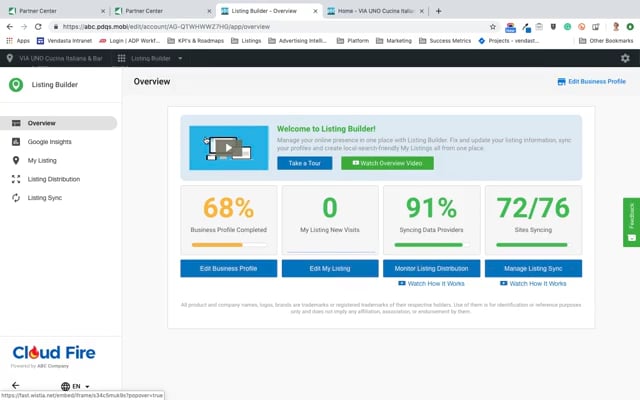Click the orange Business Profile progress bar
Image resolution: width=640 pixels, height=400 pixels.
(x=229, y=245)
